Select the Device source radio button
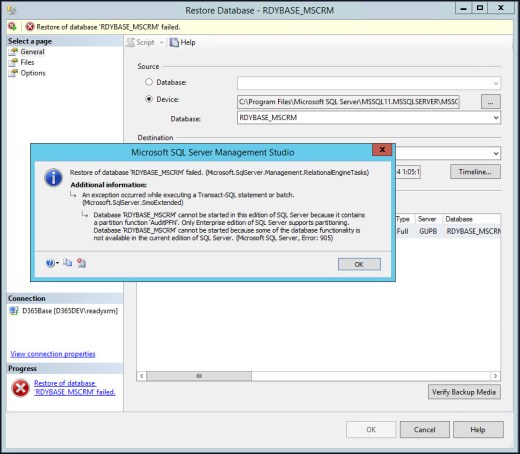520x454 pixels. pyautogui.click(x=149, y=99)
